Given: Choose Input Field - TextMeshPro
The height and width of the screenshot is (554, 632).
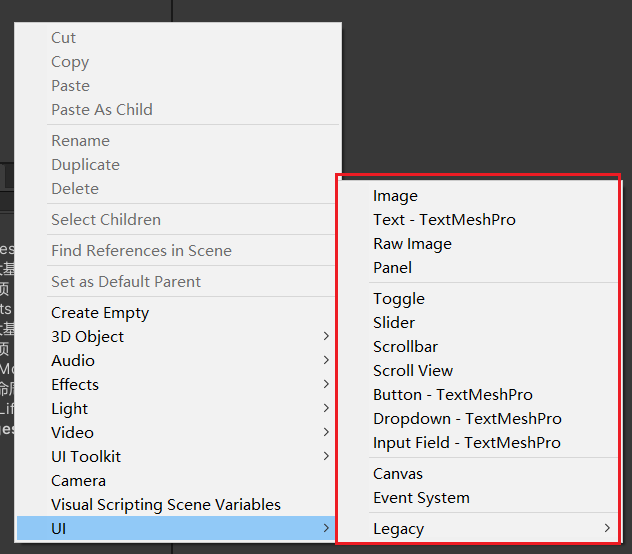Looking at the screenshot, I should [478, 443].
